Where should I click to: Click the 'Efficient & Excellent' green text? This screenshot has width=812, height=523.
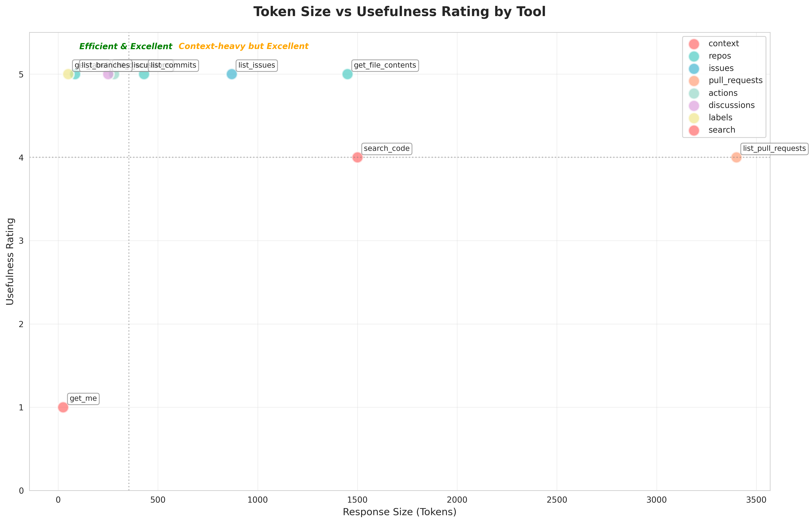pyautogui.click(x=126, y=47)
